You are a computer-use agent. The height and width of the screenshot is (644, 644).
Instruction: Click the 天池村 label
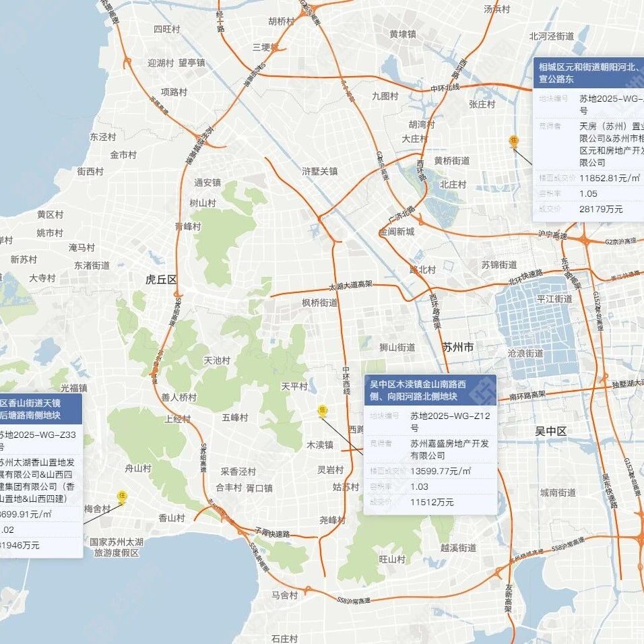tap(217, 360)
